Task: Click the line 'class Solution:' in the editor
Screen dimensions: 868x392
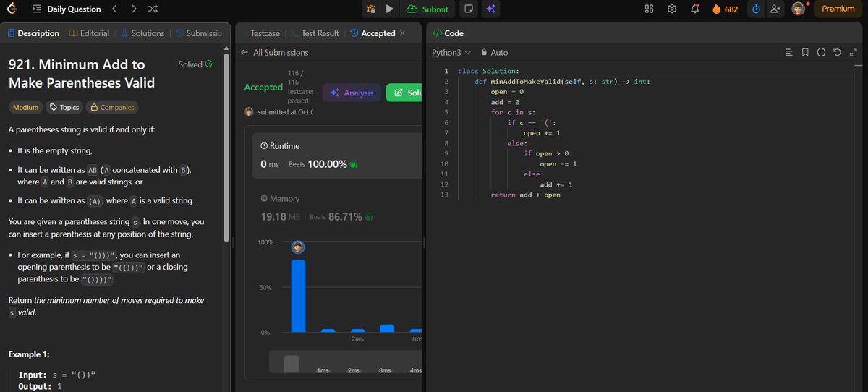Action: pyautogui.click(x=488, y=71)
